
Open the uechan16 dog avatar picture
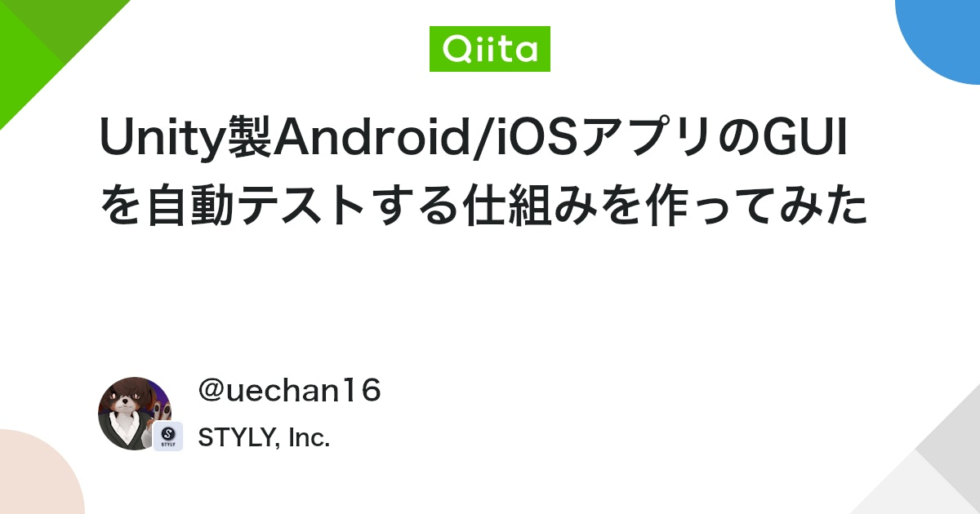coord(135,414)
